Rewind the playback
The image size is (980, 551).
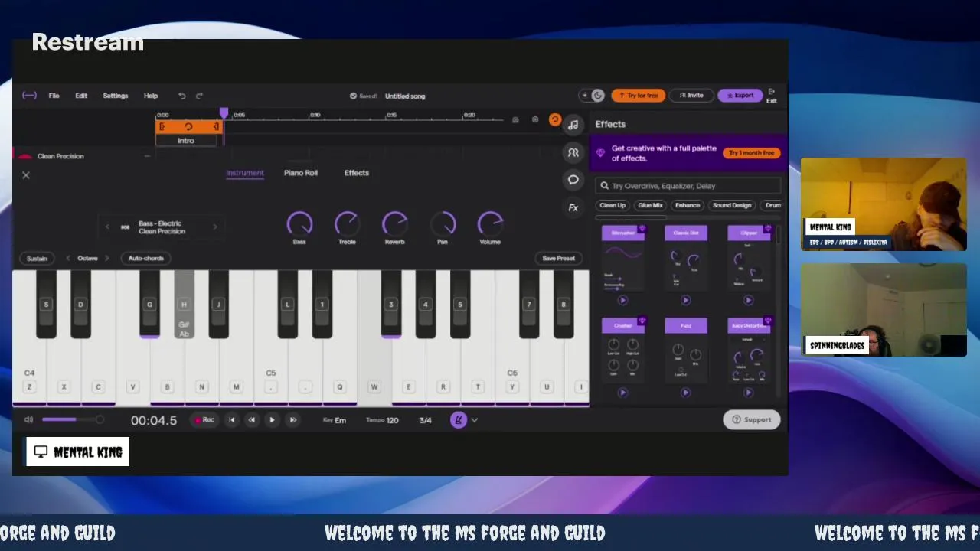click(251, 419)
